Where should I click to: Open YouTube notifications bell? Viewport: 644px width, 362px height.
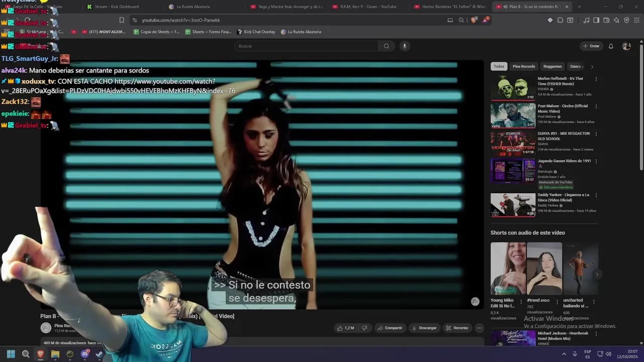pos(611,46)
